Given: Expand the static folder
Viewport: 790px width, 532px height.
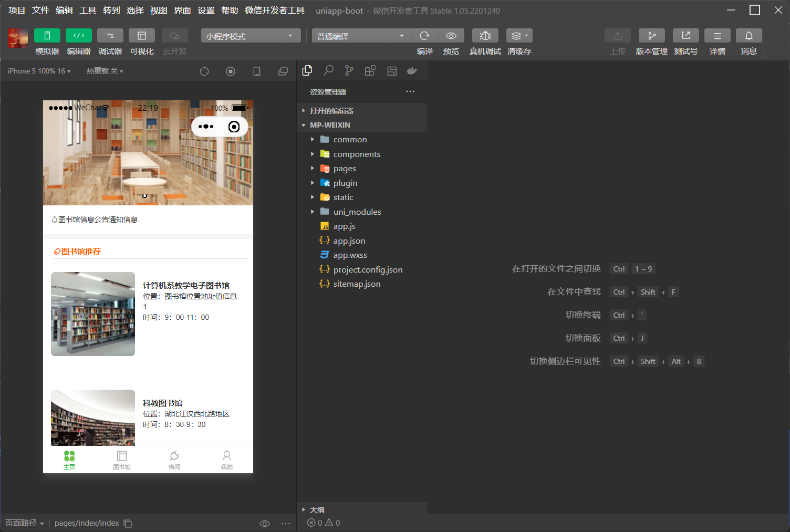Looking at the screenshot, I should click(x=362, y=197).
